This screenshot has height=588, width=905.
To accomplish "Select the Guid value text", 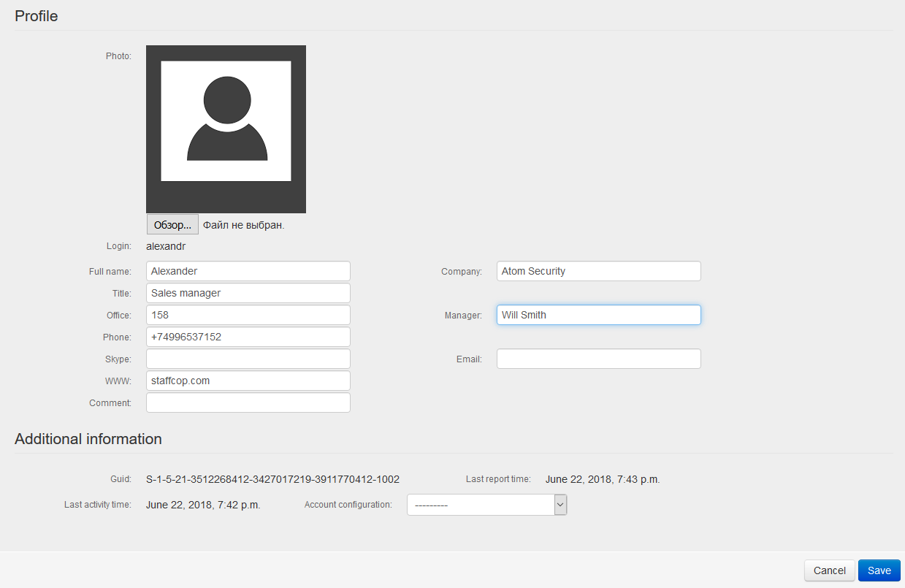I will [272, 479].
